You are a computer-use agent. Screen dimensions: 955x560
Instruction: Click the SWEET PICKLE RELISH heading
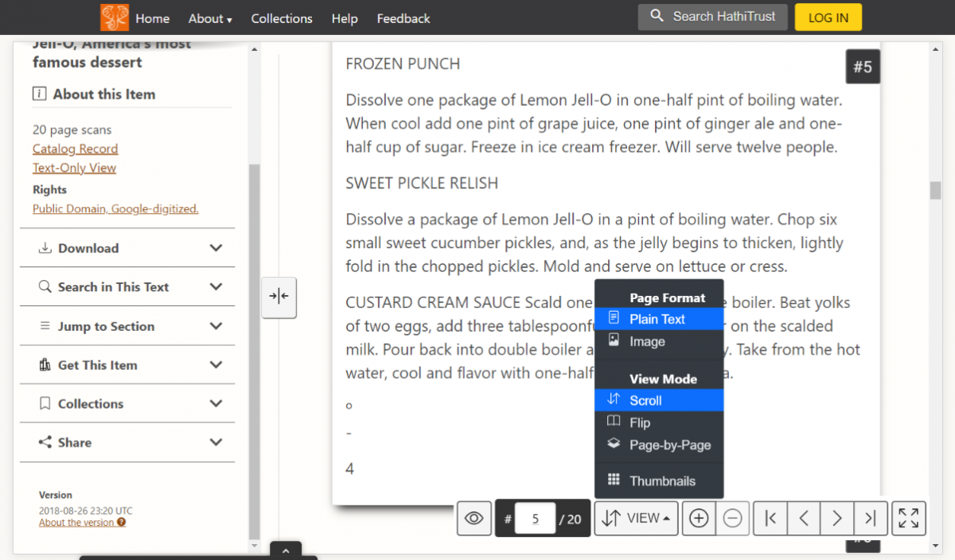tap(422, 183)
